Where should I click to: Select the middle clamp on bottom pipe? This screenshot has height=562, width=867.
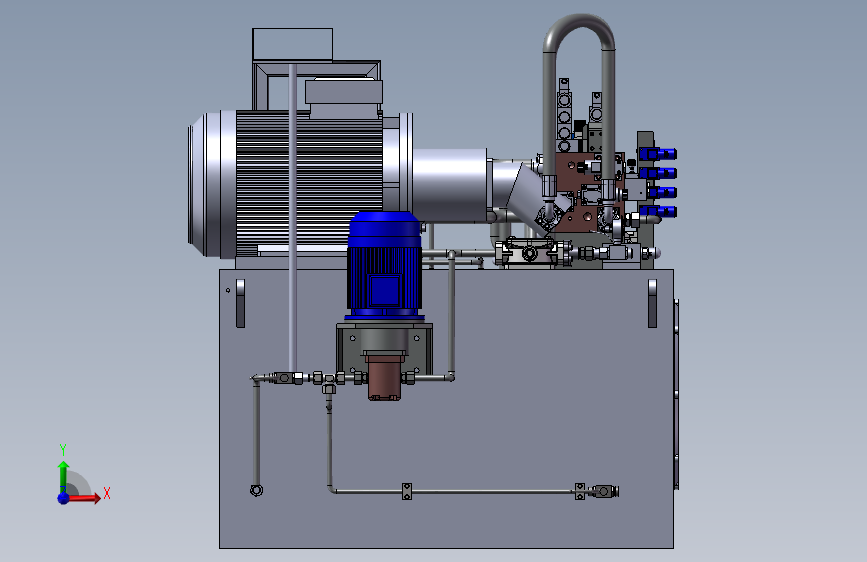(x=407, y=491)
